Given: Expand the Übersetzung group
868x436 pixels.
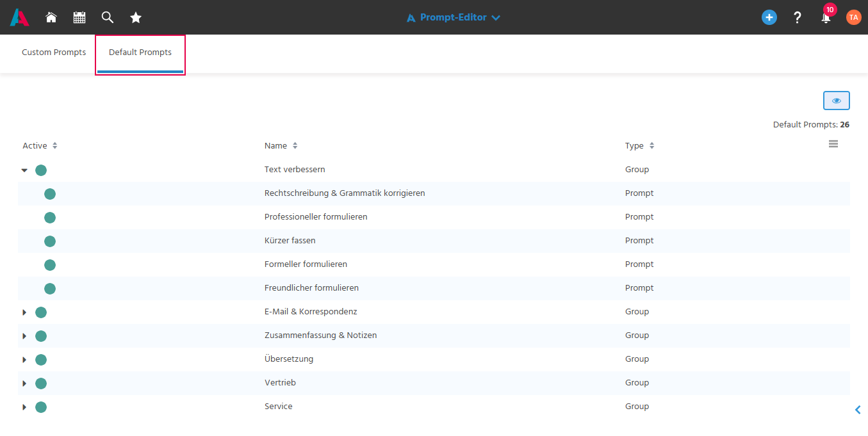Looking at the screenshot, I should point(24,360).
